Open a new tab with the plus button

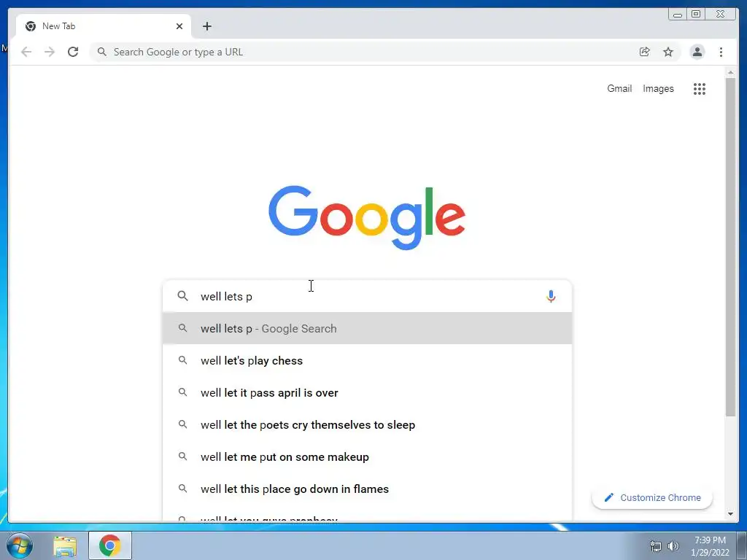[206, 26]
